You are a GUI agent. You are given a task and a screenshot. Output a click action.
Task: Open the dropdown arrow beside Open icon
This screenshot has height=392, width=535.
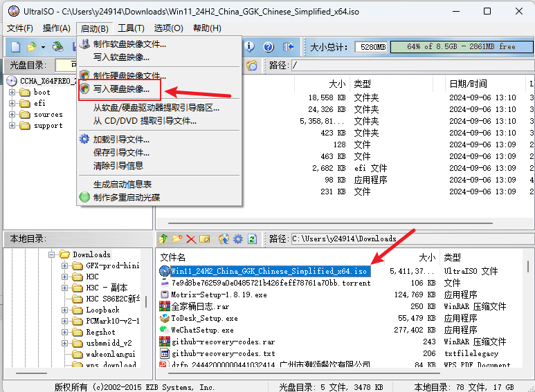pyautogui.click(x=43, y=47)
